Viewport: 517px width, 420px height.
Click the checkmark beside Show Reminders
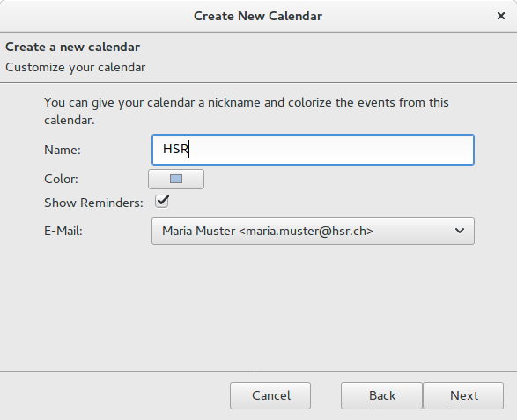point(162,202)
